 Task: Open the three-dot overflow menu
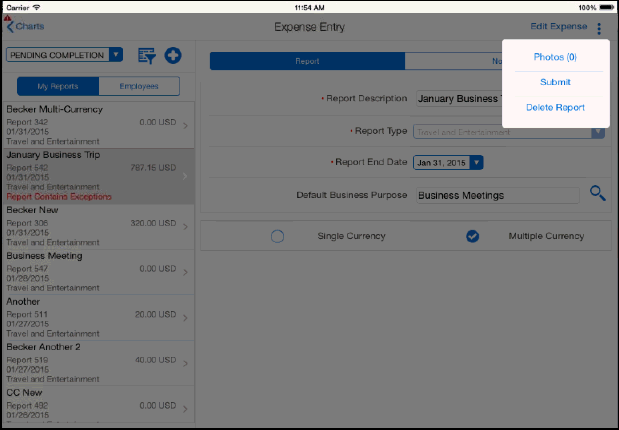(x=599, y=28)
